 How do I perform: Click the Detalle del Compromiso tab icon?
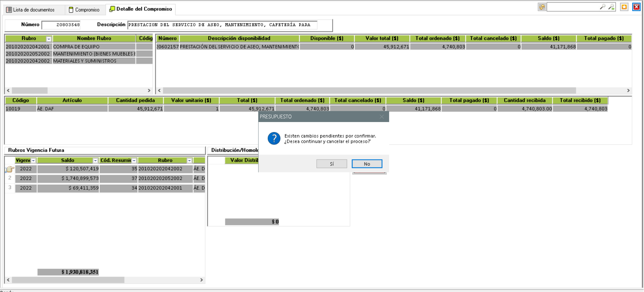pyautogui.click(x=112, y=9)
